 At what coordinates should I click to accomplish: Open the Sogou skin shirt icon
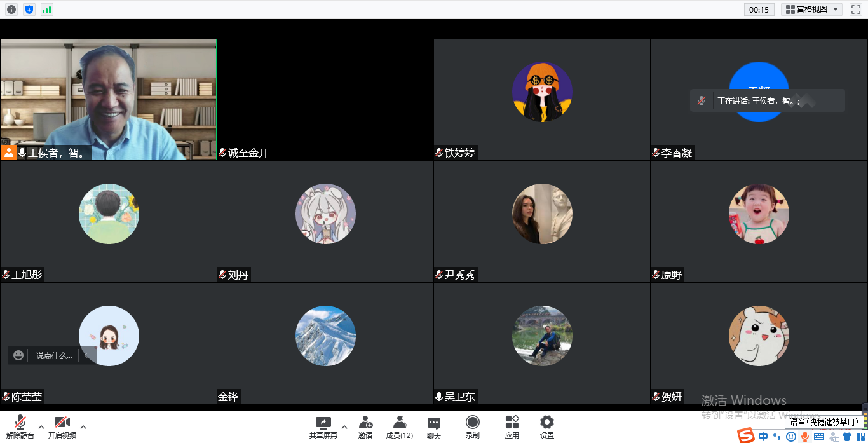847,437
